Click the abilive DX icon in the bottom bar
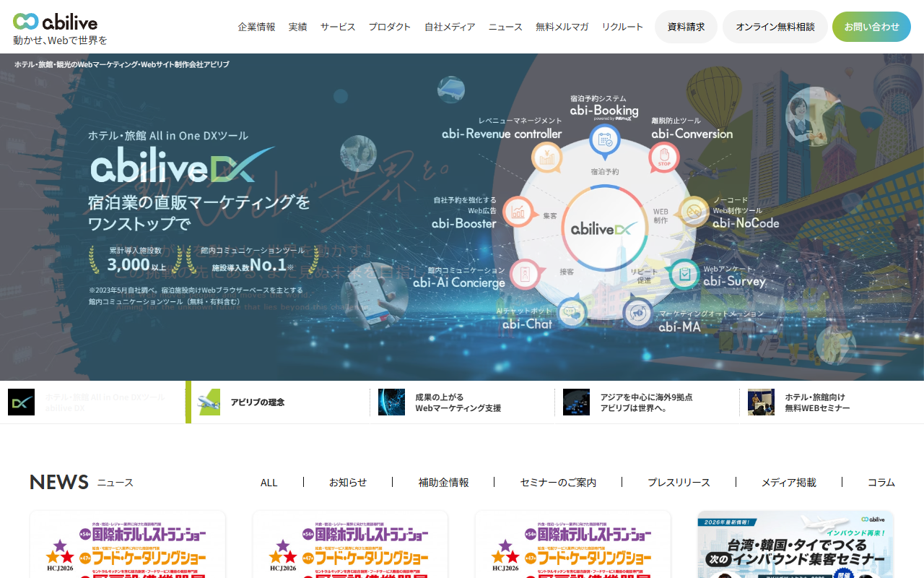The width and height of the screenshot is (924, 578). (x=21, y=402)
